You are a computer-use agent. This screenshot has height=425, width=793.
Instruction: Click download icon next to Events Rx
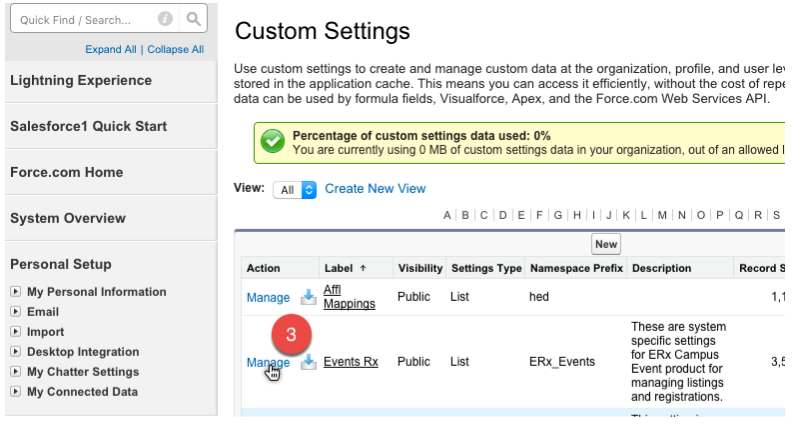[x=309, y=363]
